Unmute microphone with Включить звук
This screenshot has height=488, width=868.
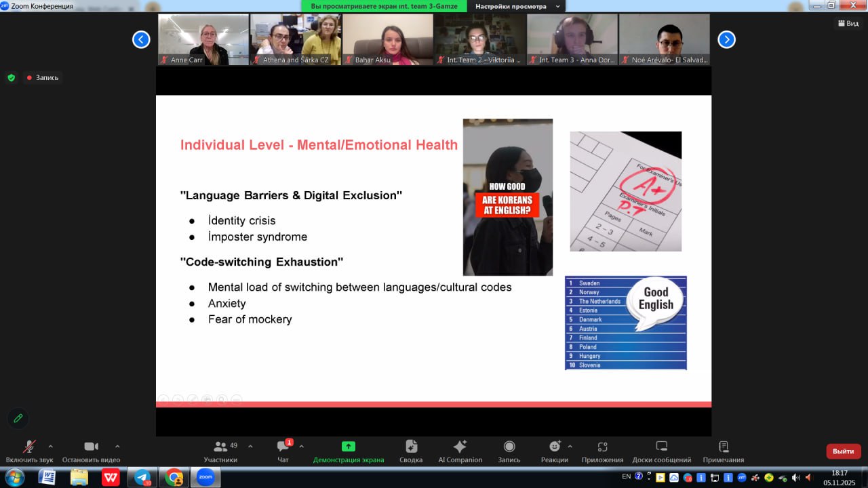pyautogui.click(x=29, y=447)
